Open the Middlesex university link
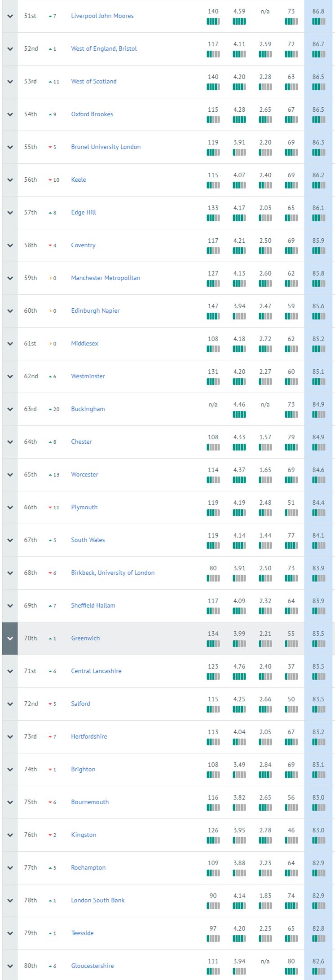 (x=84, y=343)
